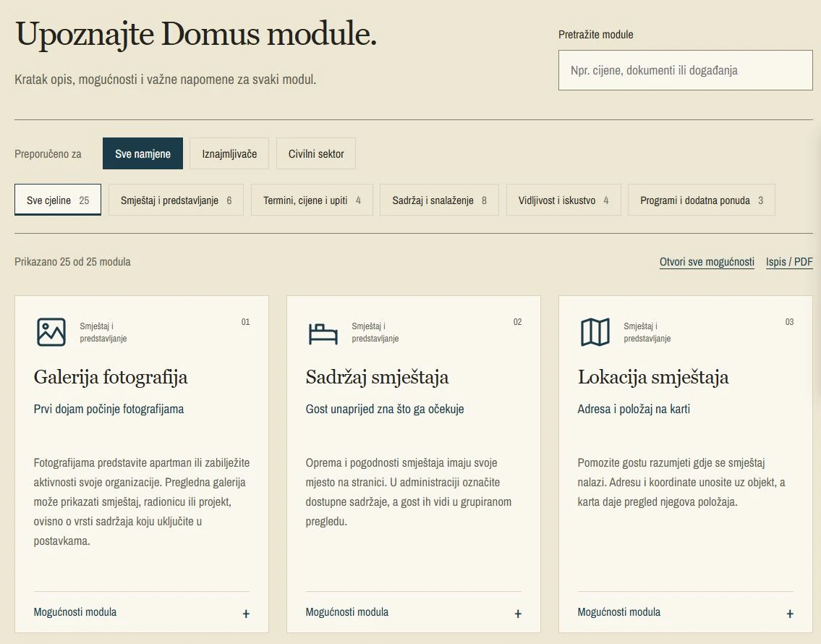The width and height of the screenshot is (821, 644).
Task: Switch to Smještaj i predstavljanje tab
Action: click(x=176, y=200)
